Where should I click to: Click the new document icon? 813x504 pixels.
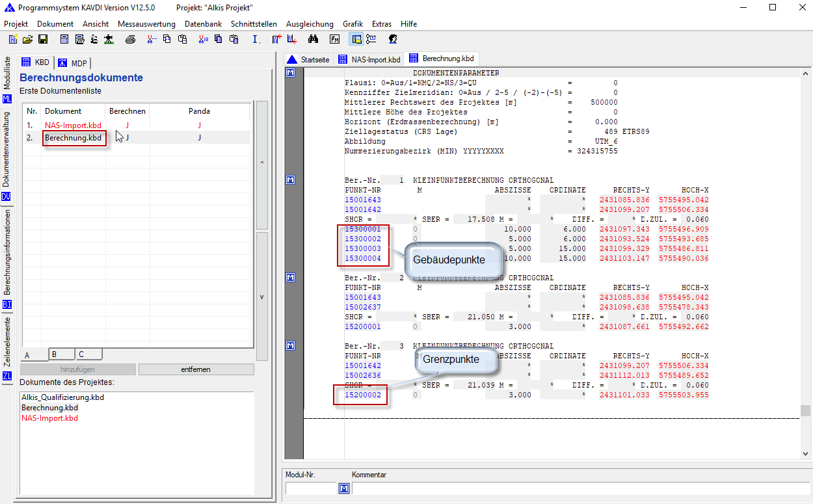13,39
